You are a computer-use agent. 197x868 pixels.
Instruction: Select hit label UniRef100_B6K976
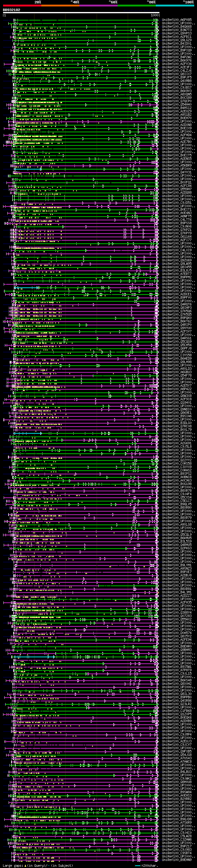(x=177, y=60)
